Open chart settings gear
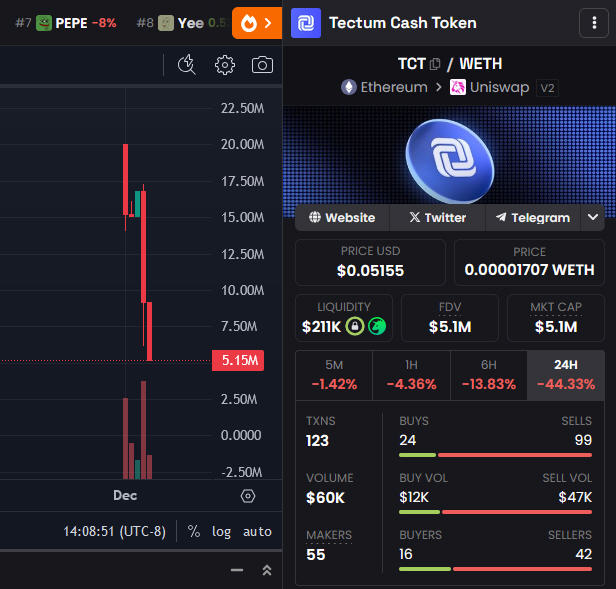The height and width of the screenshot is (589, 616). (225, 65)
